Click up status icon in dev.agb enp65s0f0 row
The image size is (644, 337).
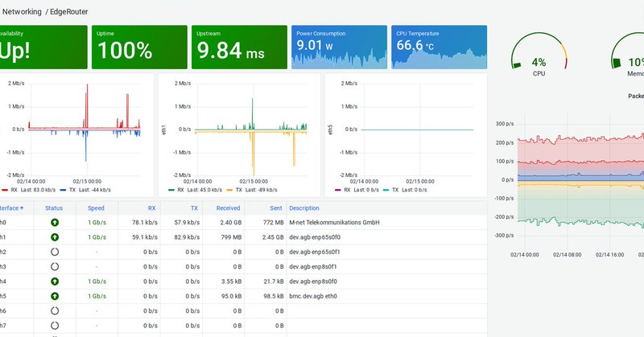pyautogui.click(x=55, y=237)
